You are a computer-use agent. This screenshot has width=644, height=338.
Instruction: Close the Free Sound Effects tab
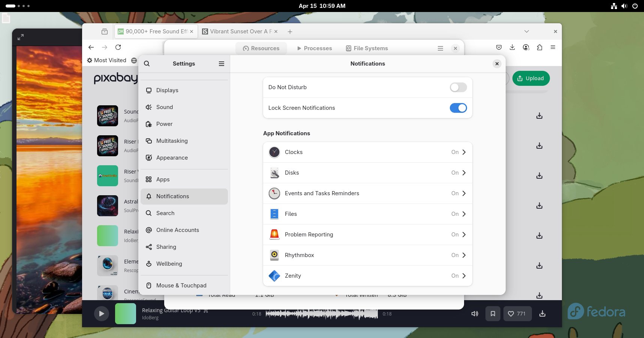click(192, 31)
